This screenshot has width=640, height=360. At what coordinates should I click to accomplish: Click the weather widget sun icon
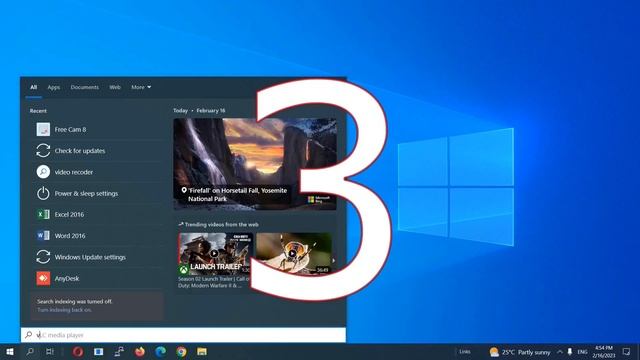pyautogui.click(x=494, y=351)
